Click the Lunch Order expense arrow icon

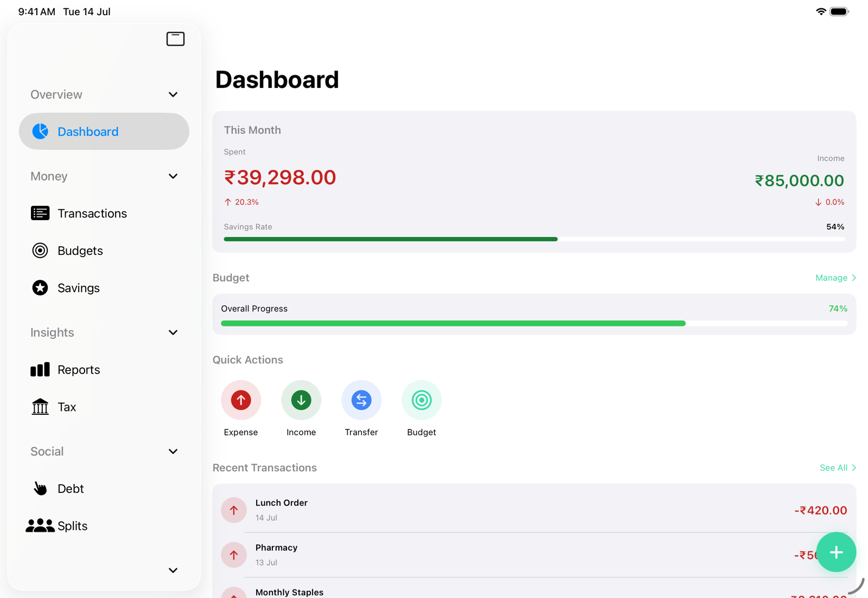[x=234, y=510]
